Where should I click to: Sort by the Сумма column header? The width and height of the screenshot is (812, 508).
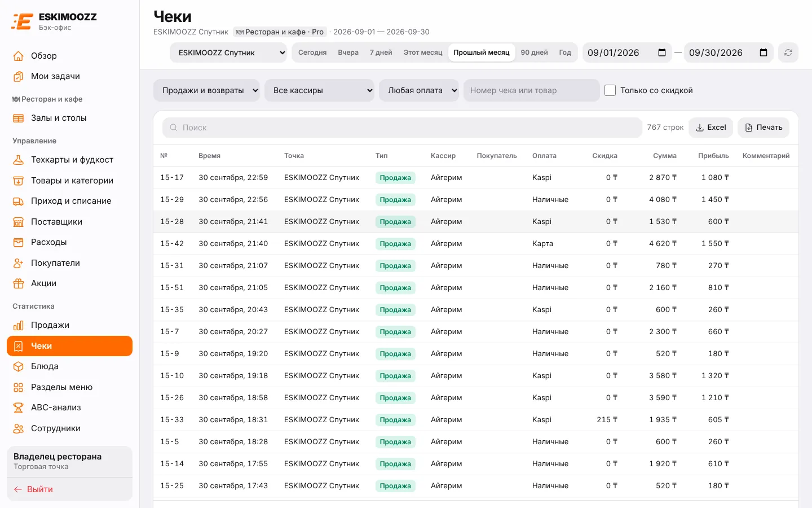(x=665, y=156)
